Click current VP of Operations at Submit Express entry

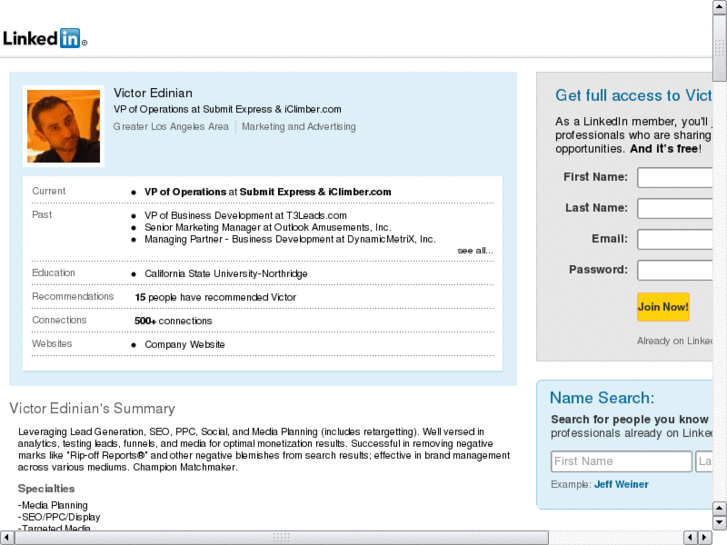pyautogui.click(x=268, y=192)
